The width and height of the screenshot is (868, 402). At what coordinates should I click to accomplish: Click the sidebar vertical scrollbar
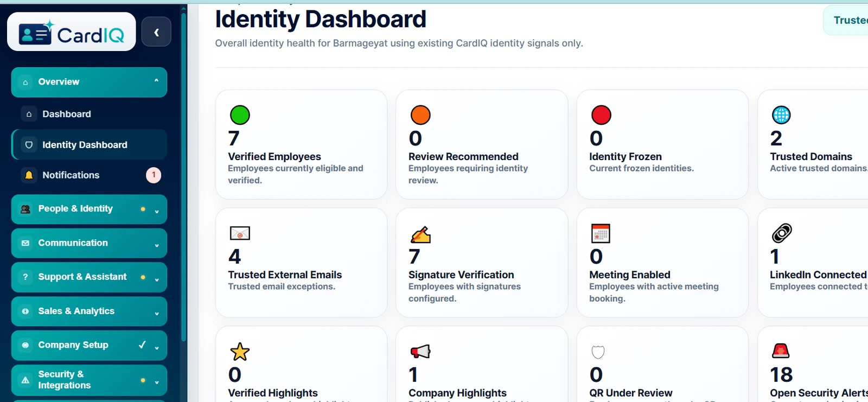183,177
